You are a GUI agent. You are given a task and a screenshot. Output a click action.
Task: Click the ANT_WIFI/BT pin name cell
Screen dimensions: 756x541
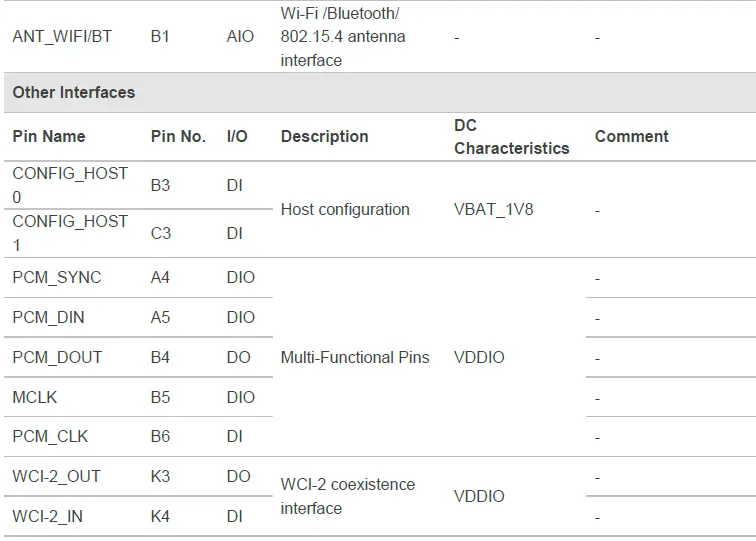tap(62, 37)
